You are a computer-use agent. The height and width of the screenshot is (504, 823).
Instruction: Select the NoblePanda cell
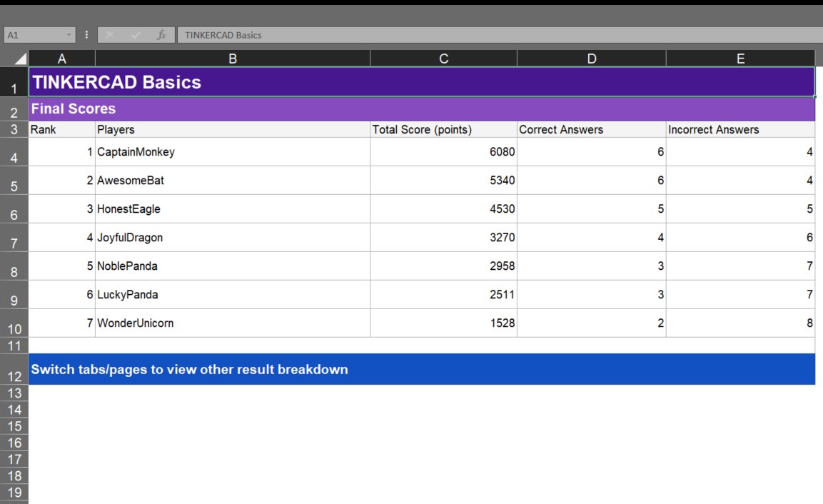point(233,266)
